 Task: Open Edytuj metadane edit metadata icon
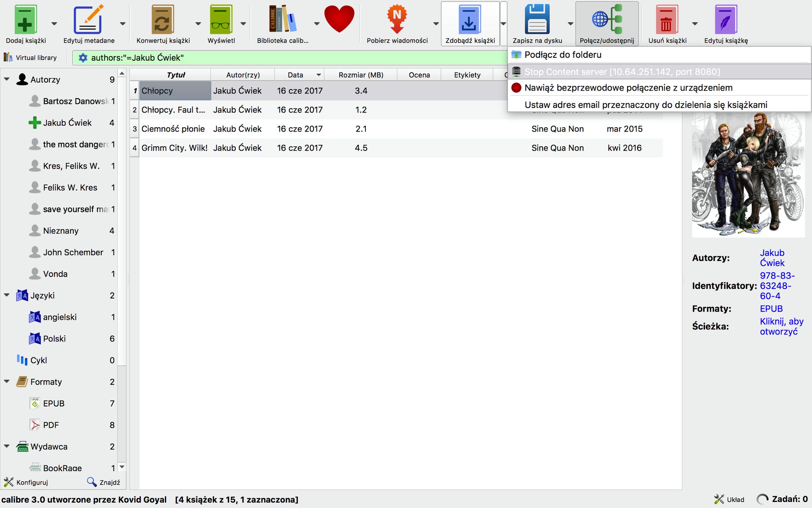click(x=88, y=19)
